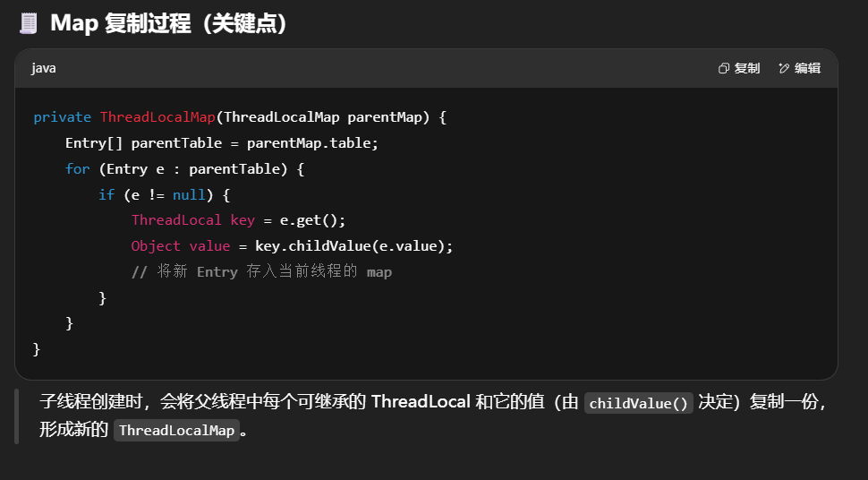
Task: Click the comment line 将新 Entry 存入当前线程的 map
Action: [x=261, y=272]
